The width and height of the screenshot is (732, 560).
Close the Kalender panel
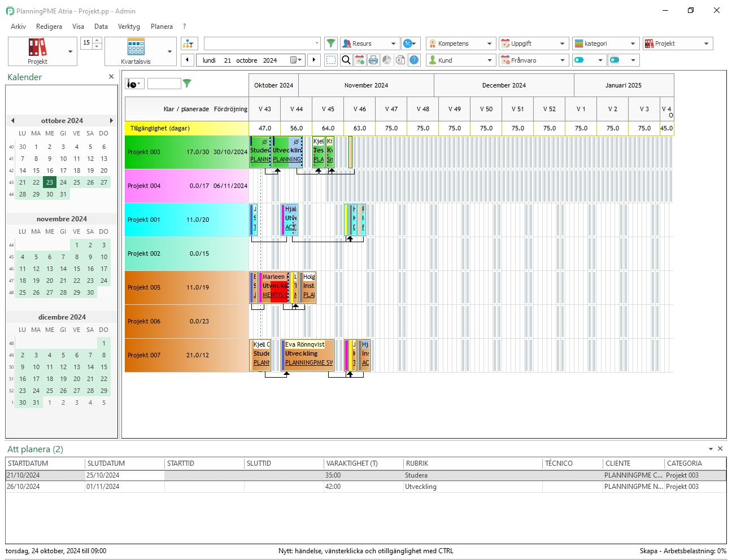[111, 77]
